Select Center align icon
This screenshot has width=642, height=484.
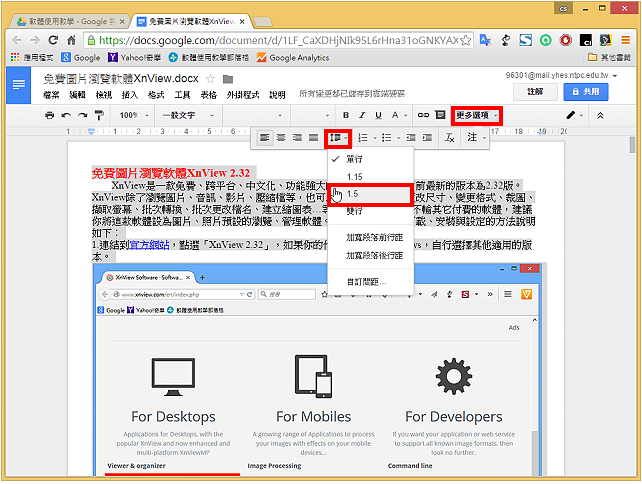click(281, 138)
